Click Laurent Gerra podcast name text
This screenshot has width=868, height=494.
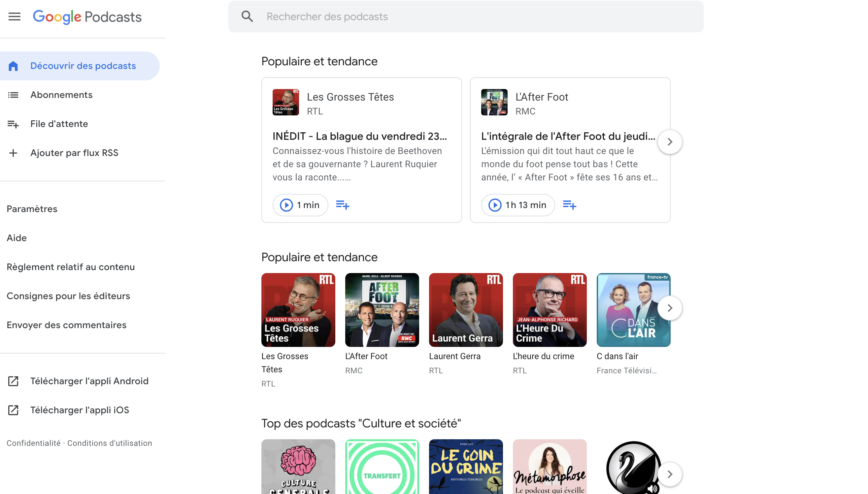454,356
